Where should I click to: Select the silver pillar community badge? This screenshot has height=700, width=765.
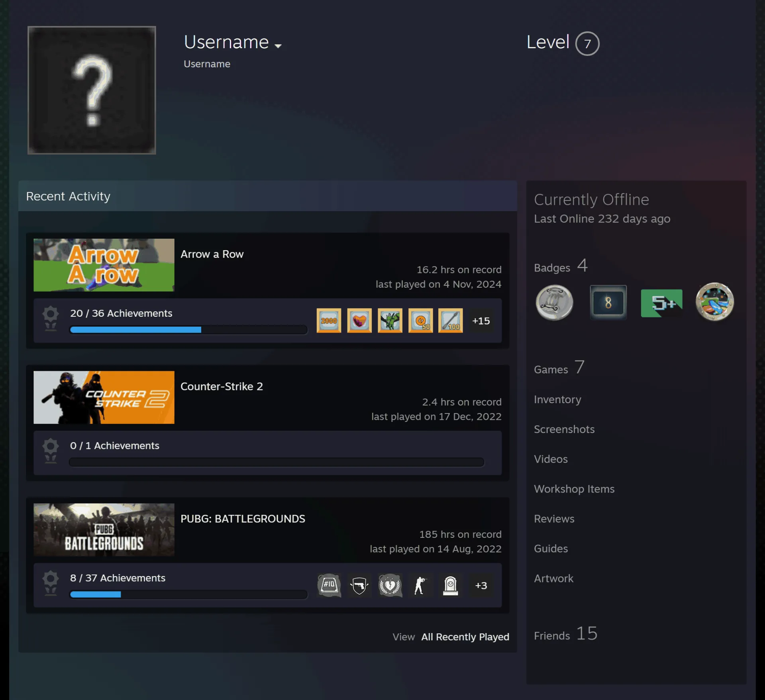[x=554, y=303]
